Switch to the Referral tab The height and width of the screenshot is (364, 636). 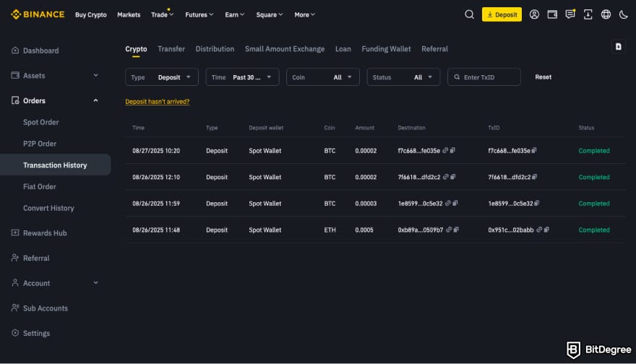pyautogui.click(x=435, y=48)
